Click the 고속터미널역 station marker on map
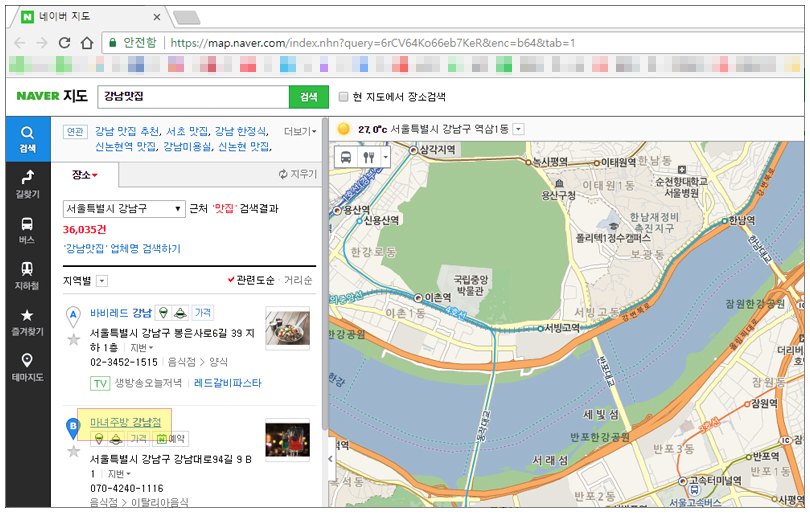The height and width of the screenshot is (514, 810). pos(682,481)
